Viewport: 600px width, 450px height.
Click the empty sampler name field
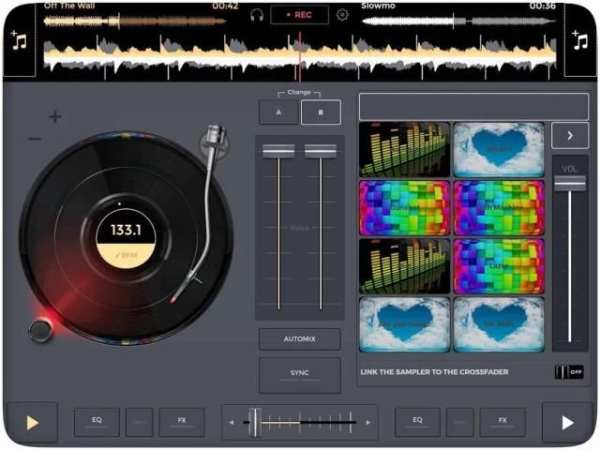(x=474, y=106)
